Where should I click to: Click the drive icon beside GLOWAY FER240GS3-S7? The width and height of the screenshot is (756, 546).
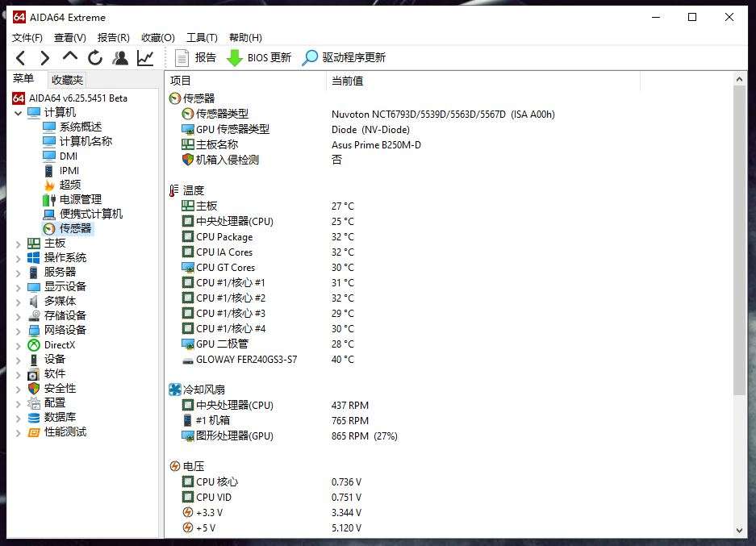tap(187, 361)
